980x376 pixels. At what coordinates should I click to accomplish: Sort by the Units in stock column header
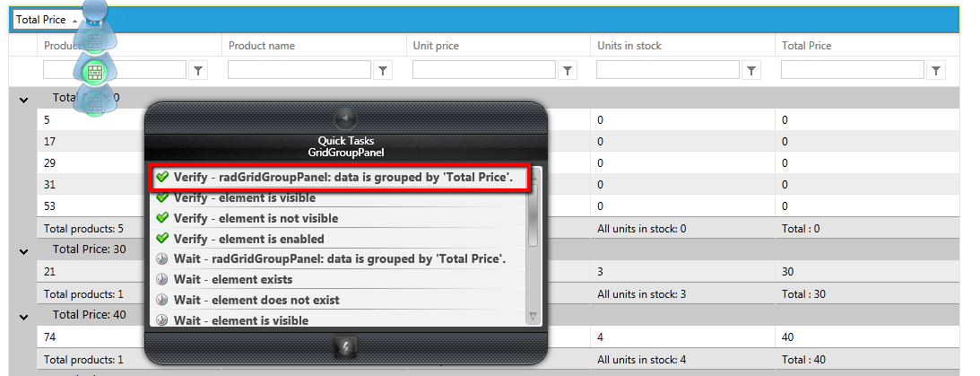coord(629,46)
